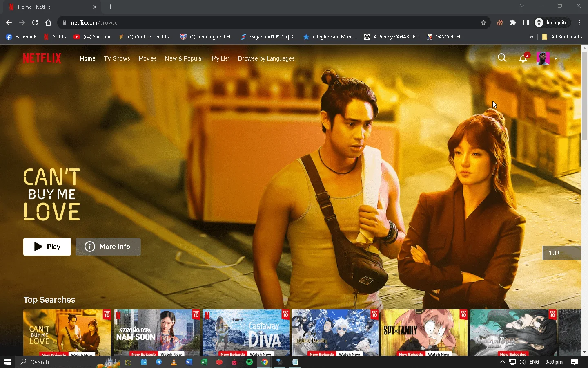Click the browser Home icon
Image resolution: width=588 pixels, height=368 pixels.
(48, 22)
